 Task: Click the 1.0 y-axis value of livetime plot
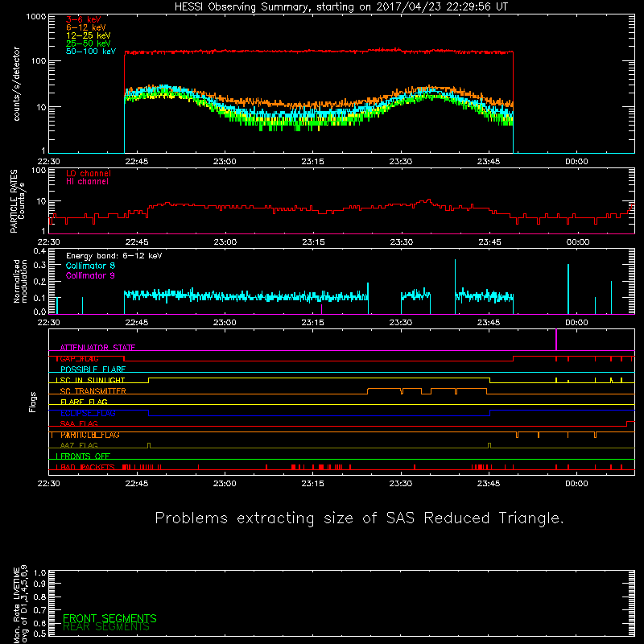[39, 573]
